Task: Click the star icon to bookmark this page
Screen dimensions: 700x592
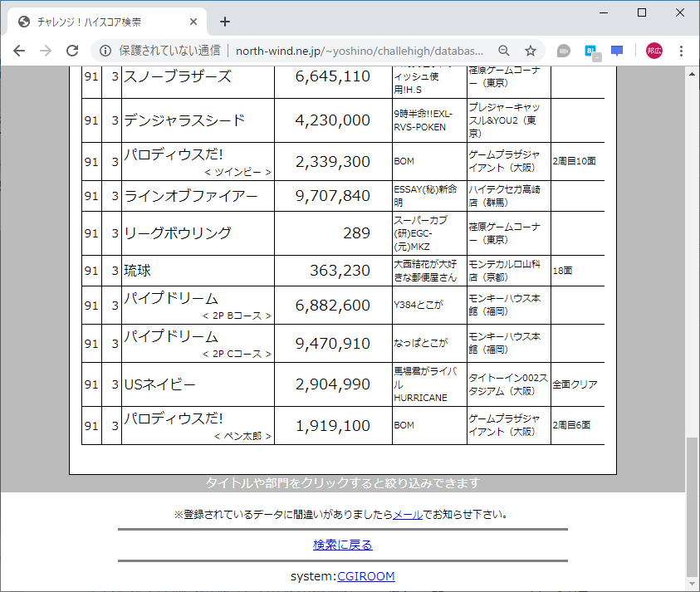Action: click(529, 51)
